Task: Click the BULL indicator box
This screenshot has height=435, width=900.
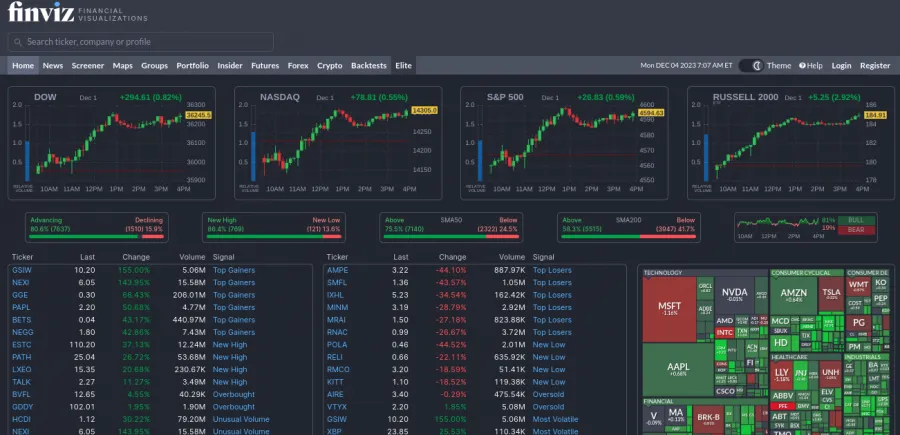Action: coord(856,220)
